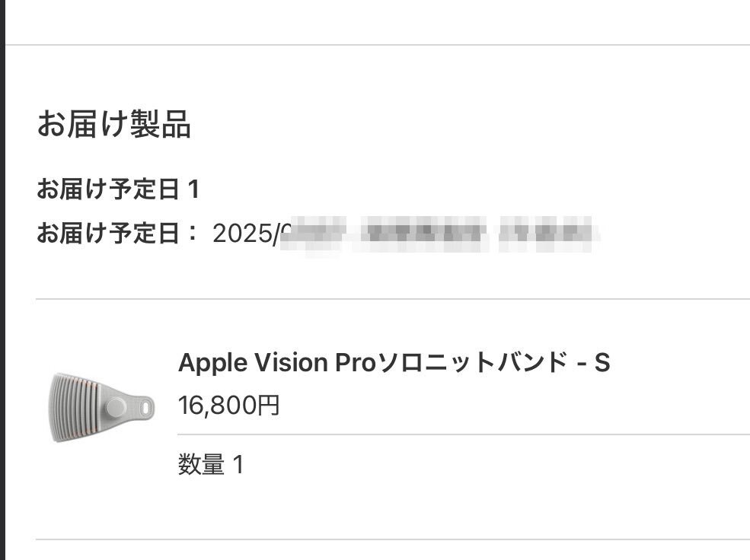
Task: Select the 16,800円 price text
Action: click(x=228, y=406)
